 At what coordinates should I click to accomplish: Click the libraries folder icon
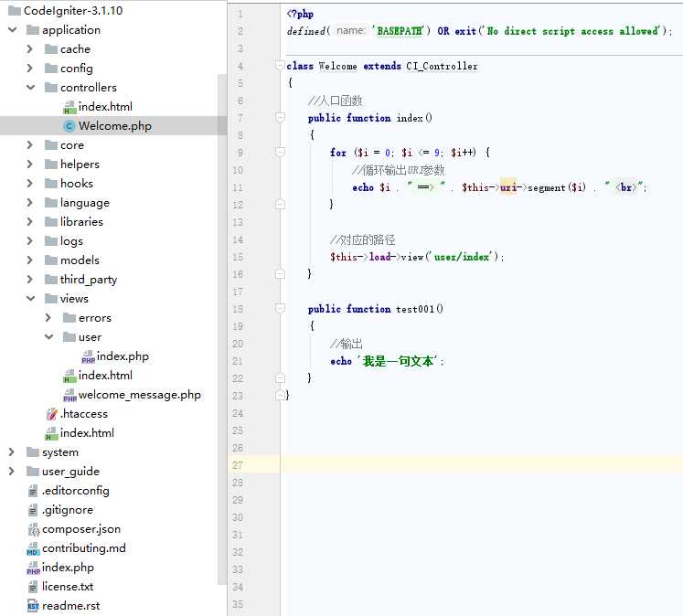(x=51, y=221)
